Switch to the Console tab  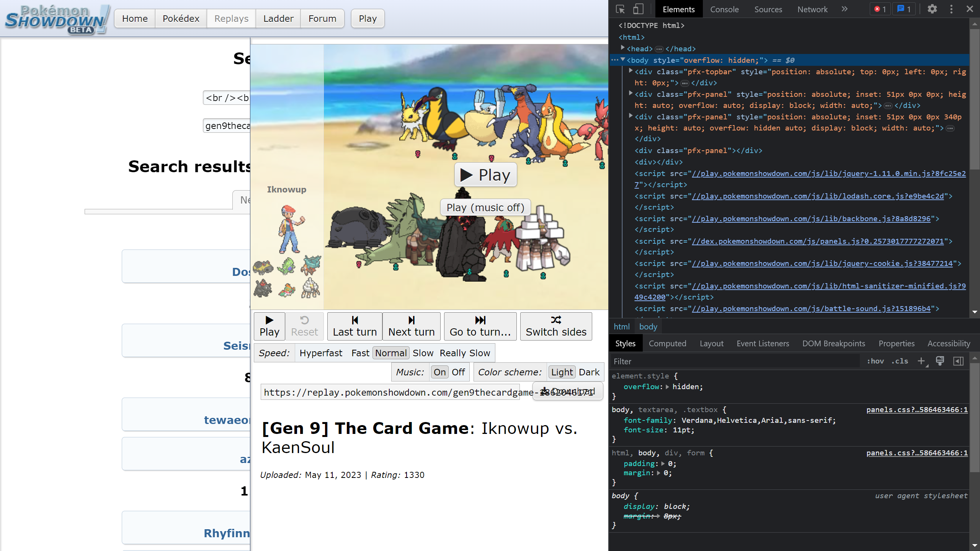point(724,9)
